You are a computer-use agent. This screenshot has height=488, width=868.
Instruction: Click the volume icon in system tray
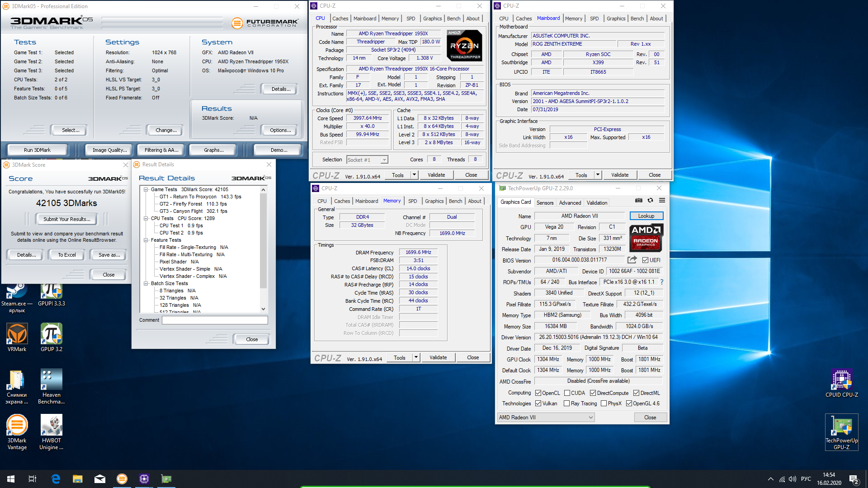[793, 479]
